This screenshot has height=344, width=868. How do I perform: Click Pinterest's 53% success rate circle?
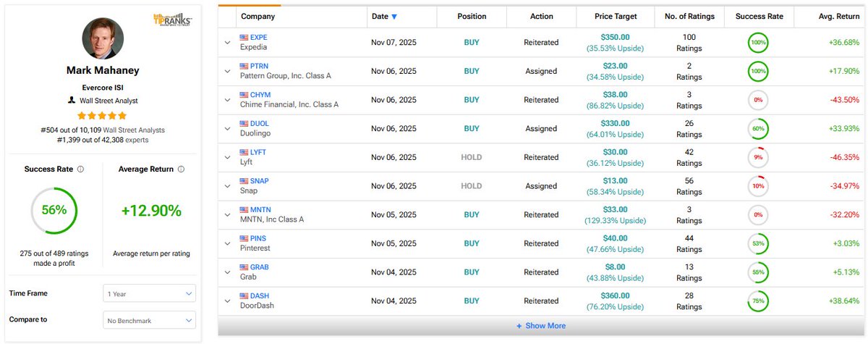(758, 244)
